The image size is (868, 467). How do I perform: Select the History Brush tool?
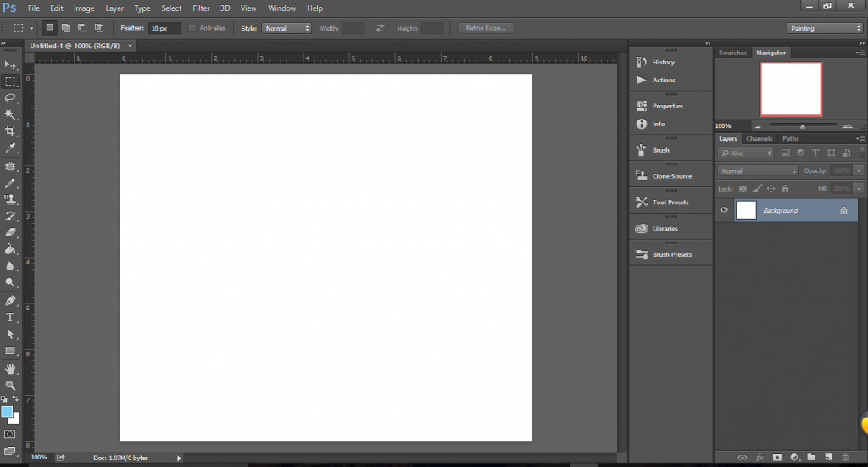[10, 216]
